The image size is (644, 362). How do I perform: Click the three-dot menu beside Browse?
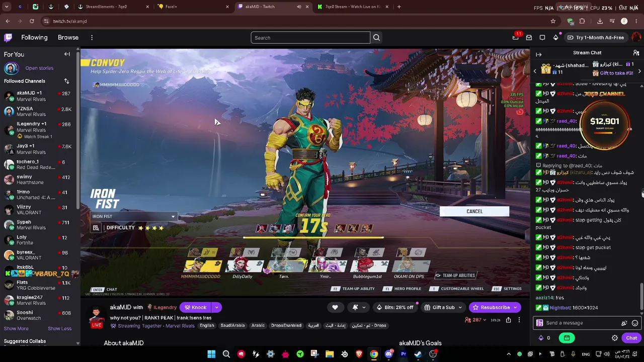coord(92,38)
